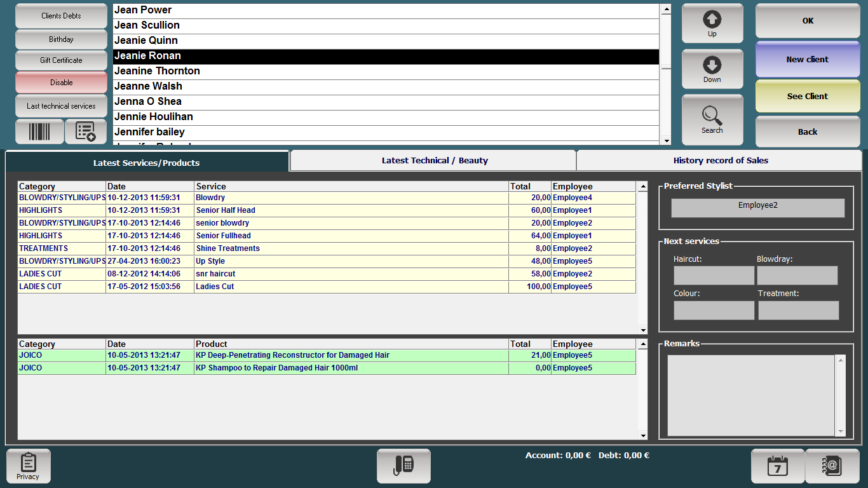Click the Preferred Stylist Employee2 field
The height and width of the screenshot is (488, 868).
click(x=757, y=208)
